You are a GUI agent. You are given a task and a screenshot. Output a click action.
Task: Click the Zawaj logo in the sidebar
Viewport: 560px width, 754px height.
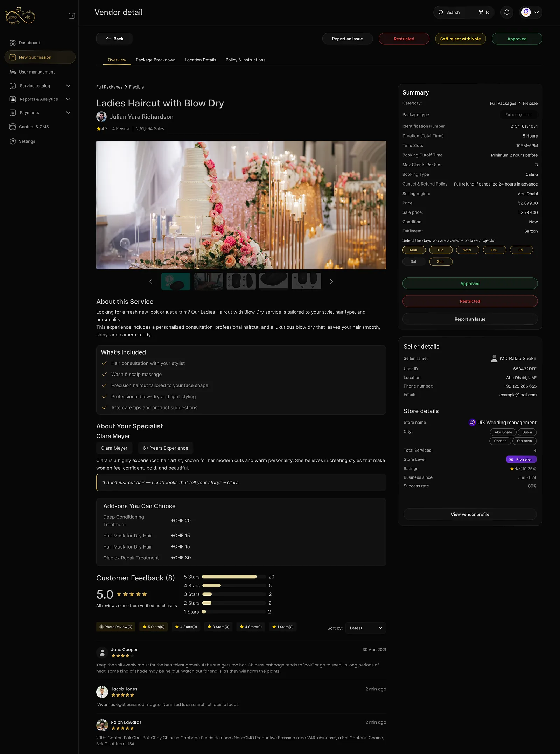click(20, 16)
